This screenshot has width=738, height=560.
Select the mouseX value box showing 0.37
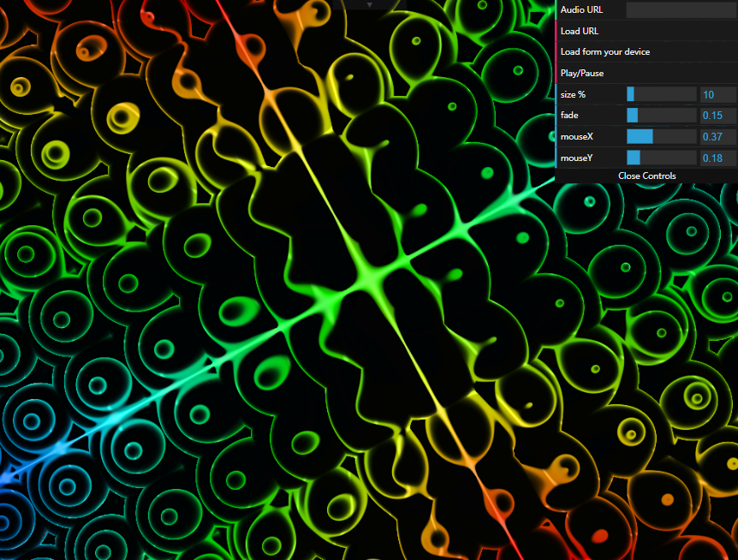tap(717, 136)
